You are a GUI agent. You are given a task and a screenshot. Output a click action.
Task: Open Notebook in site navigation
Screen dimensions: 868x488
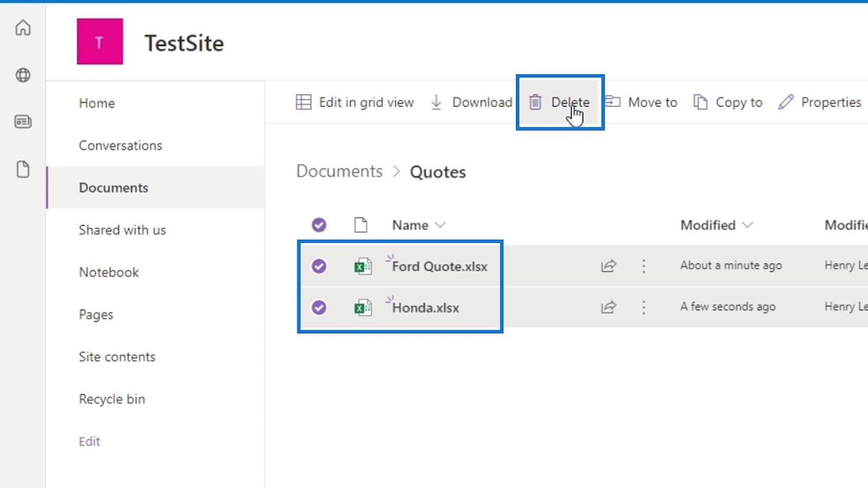(108, 272)
